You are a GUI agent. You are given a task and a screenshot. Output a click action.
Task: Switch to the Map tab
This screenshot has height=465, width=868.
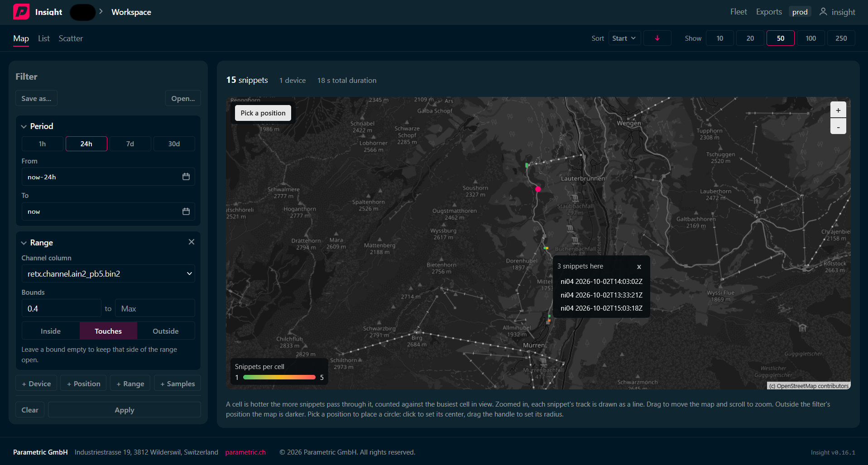(21, 38)
